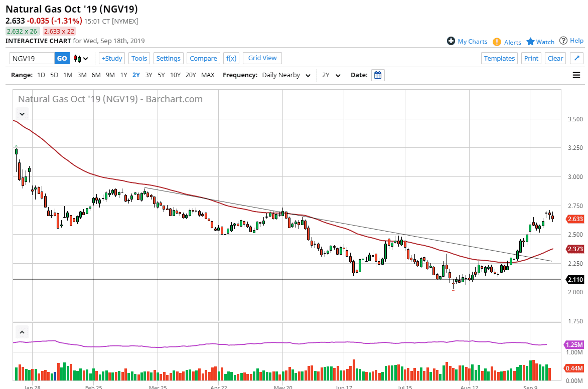
Task: Collapse the volume study pane
Action: click(x=23, y=331)
